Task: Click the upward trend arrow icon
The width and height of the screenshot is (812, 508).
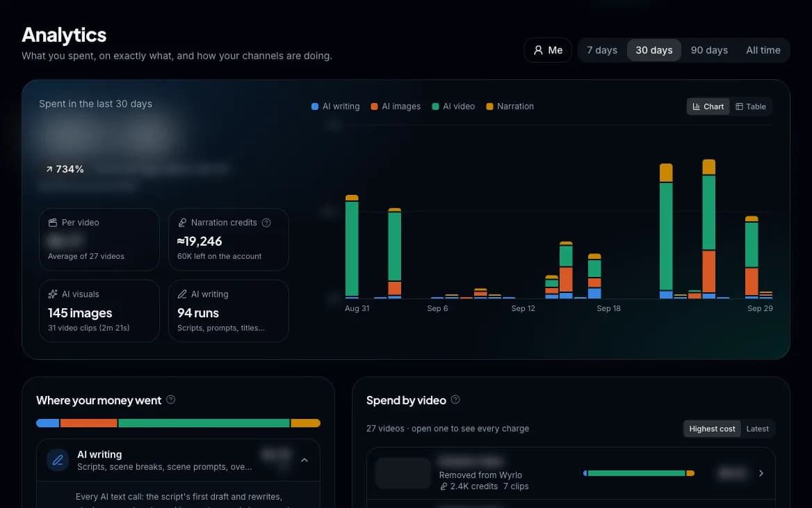Action: (x=49, y=169)
